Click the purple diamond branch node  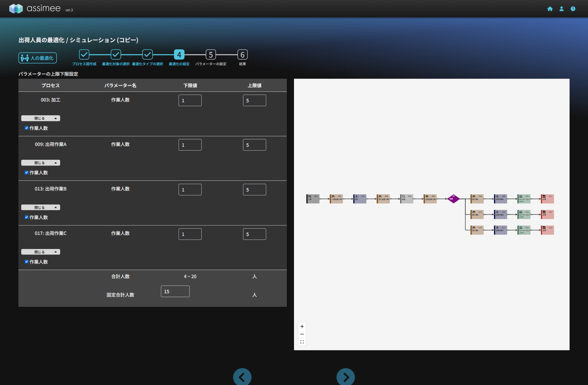coord(453,199)
